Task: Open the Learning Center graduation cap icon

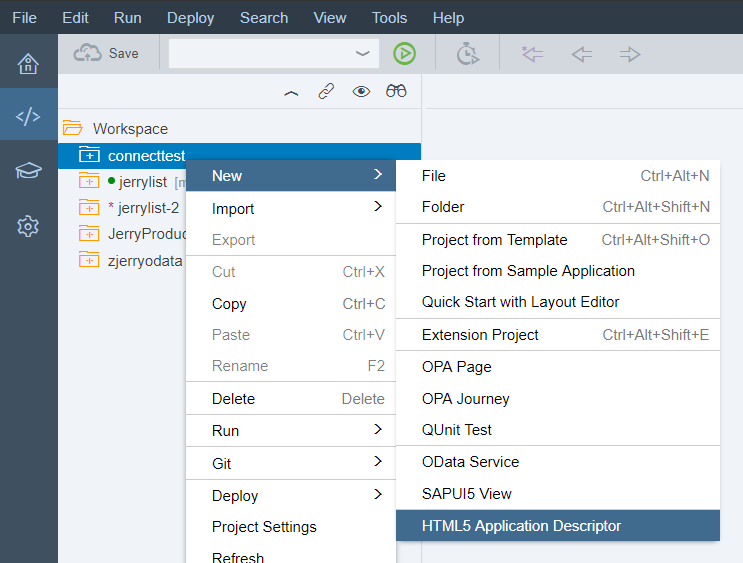Action: (28, 171)
